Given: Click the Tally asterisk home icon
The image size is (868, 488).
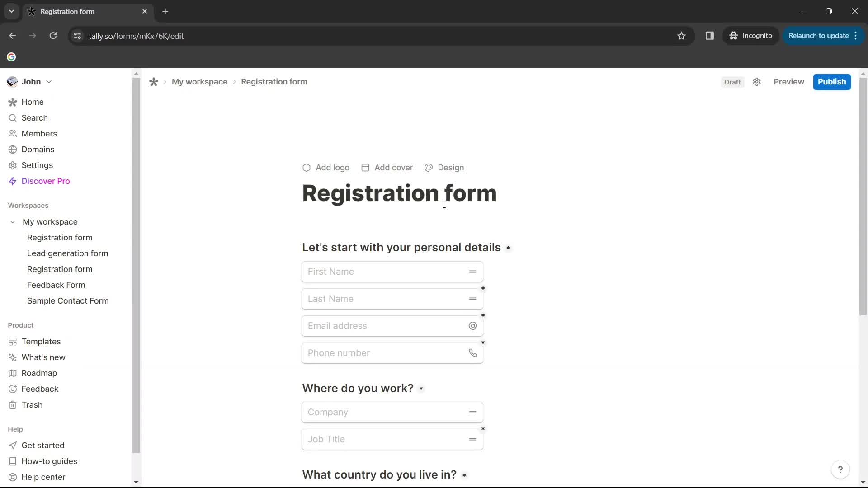Looking at the screenshot, I should pyautogui.click(x=154, y=82).
